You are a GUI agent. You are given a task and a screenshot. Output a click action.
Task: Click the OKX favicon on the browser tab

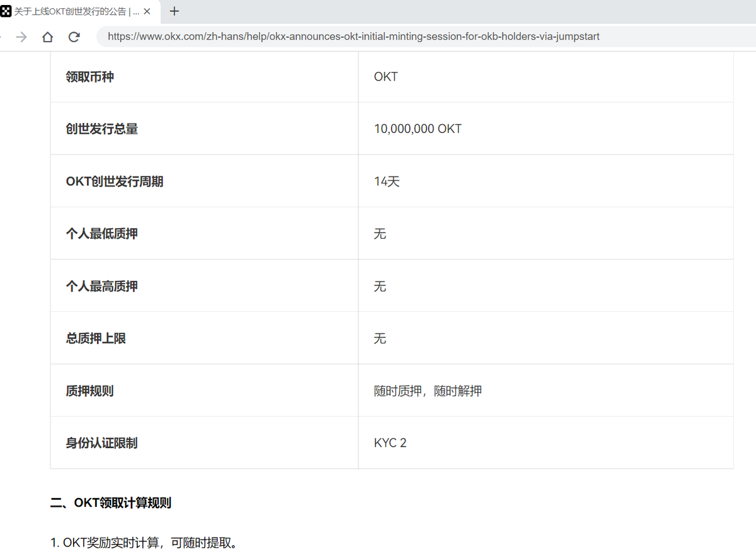(x=6, y=11)
